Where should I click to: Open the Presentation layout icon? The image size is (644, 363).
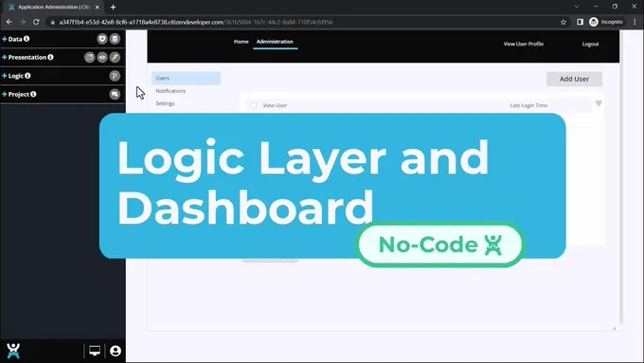(90, 57)
